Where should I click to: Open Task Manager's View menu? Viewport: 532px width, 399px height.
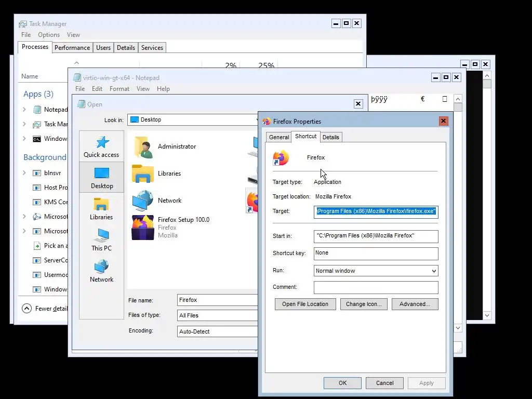73,35
